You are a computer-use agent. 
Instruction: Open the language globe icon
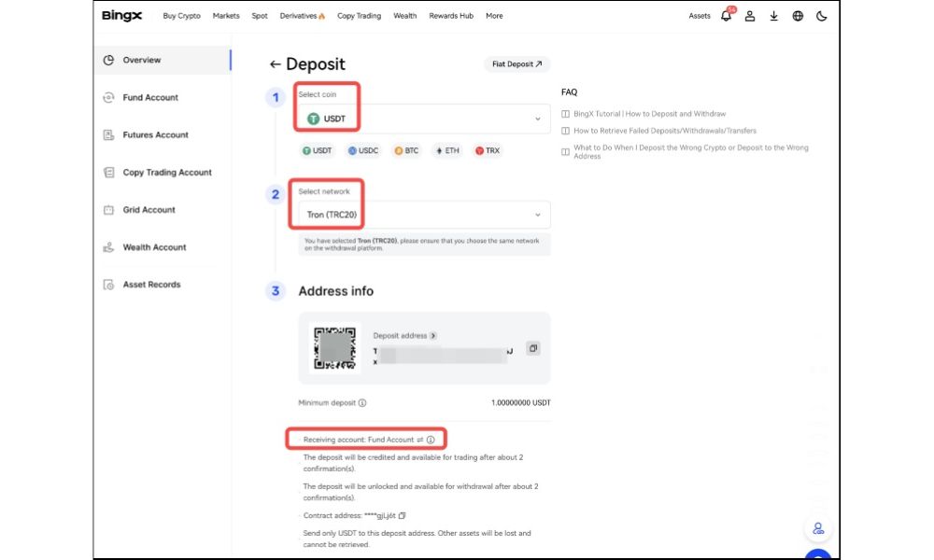[x=798, y=16]
